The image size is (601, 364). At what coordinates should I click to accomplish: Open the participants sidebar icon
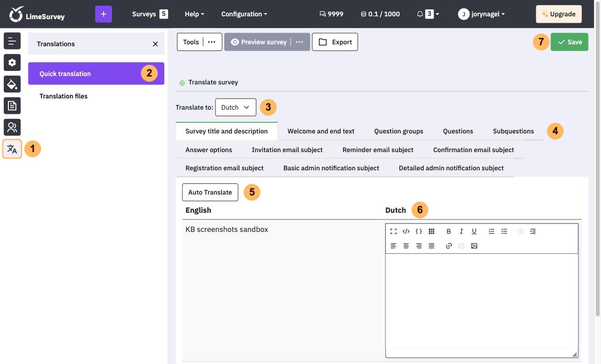tap(12, 127)
